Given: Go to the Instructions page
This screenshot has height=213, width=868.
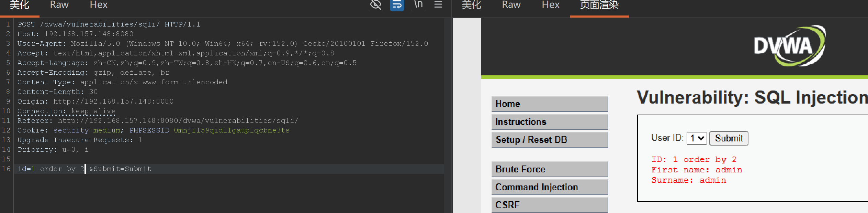Looking at the screenshot, I should (550, 122).
